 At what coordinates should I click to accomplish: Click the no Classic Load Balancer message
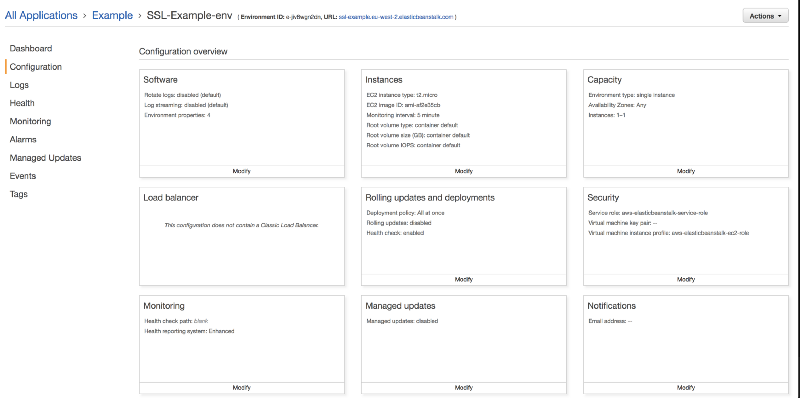tap(242, 225)
